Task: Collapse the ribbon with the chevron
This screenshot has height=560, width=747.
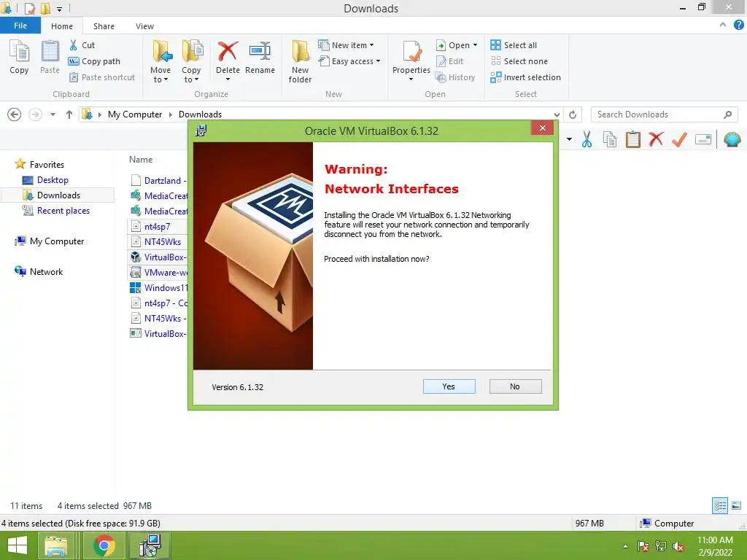Action: (x=723, y=26)
